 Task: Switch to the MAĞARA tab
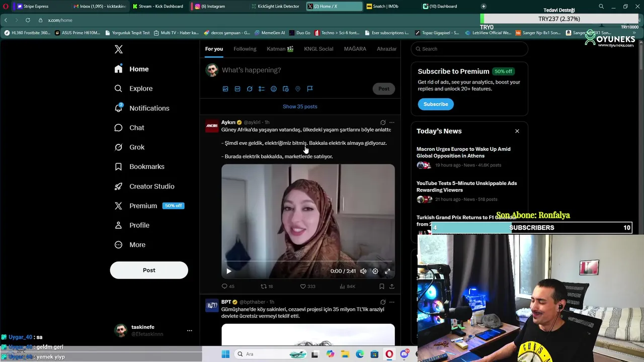pos(355,49)
